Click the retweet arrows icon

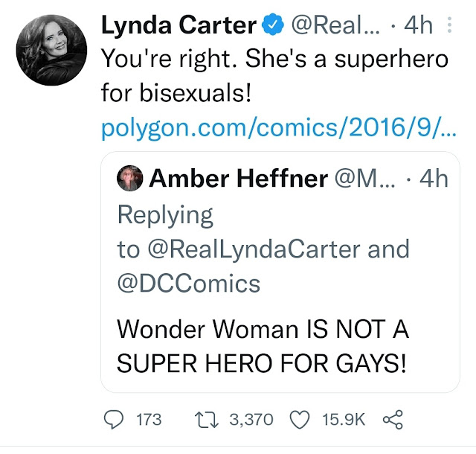tap(207, 420)
